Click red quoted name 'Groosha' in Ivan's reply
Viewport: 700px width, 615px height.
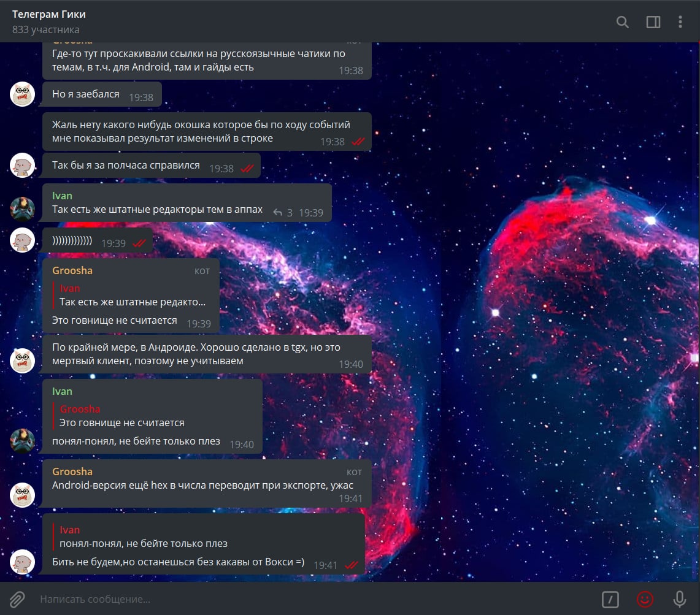80,409
